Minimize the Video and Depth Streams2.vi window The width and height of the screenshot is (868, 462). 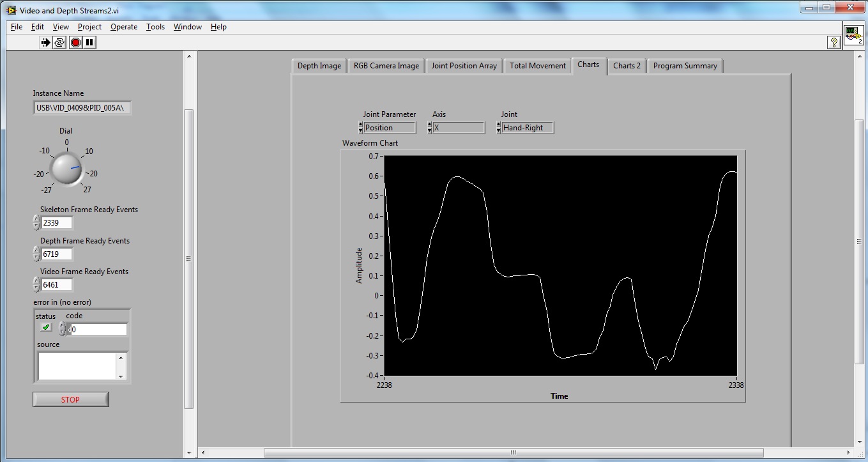coord(810,8)
